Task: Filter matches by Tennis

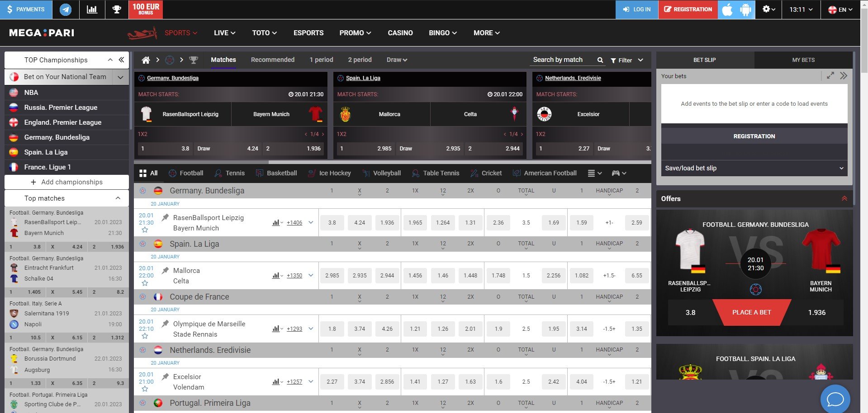Action: click(x=230, y=173)
